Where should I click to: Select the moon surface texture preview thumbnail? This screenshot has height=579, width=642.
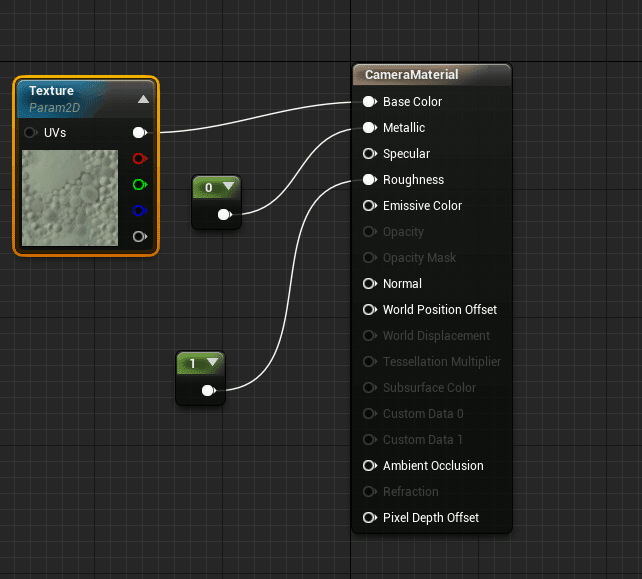70,198
